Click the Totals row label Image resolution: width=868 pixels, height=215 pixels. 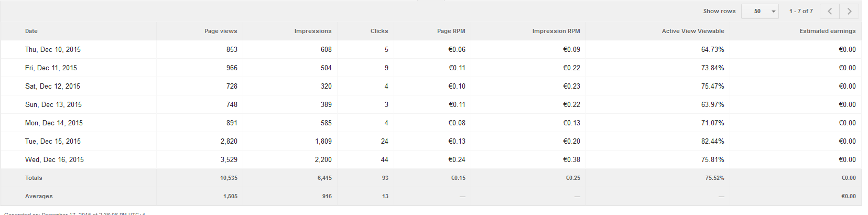[x=34, y=178]
